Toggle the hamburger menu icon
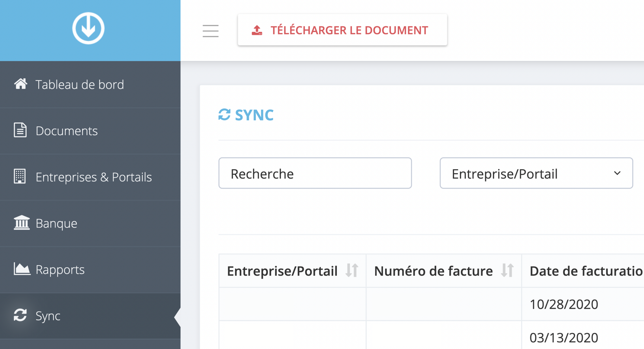644x349 pixels. [211, 31]
